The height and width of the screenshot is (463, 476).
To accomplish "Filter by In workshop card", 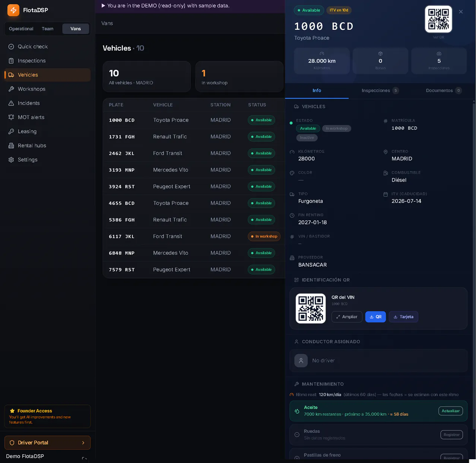I will tap(239, 77).
